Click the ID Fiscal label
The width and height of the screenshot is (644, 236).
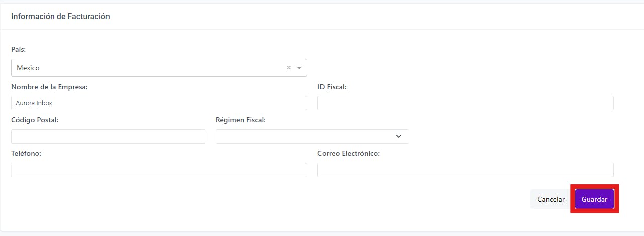(332, 87)
